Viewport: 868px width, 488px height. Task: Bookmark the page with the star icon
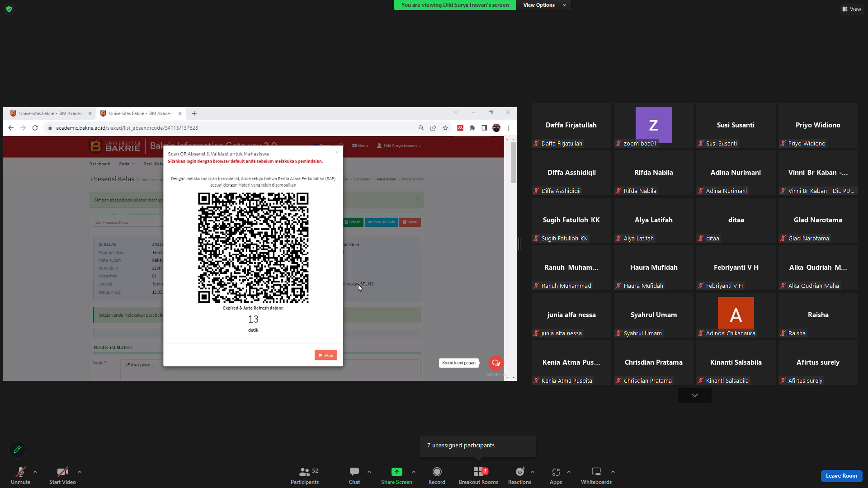[445, 128]
